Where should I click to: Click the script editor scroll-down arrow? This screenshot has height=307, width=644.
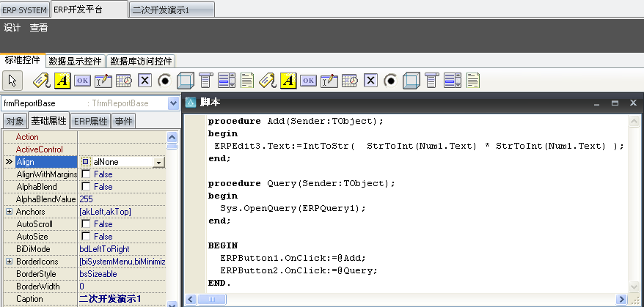pyautogui.click(x=634, y=286)
